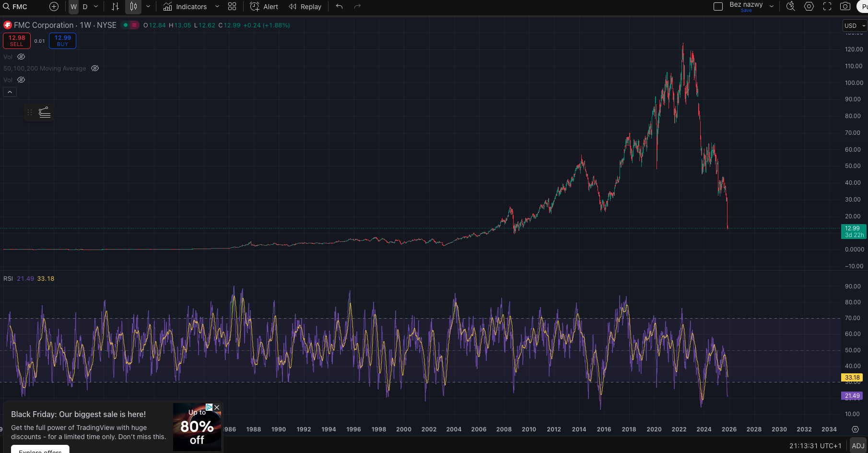Click the red SELL 12.98 button
Screen dimensions: 868x453
pos(17,41)
